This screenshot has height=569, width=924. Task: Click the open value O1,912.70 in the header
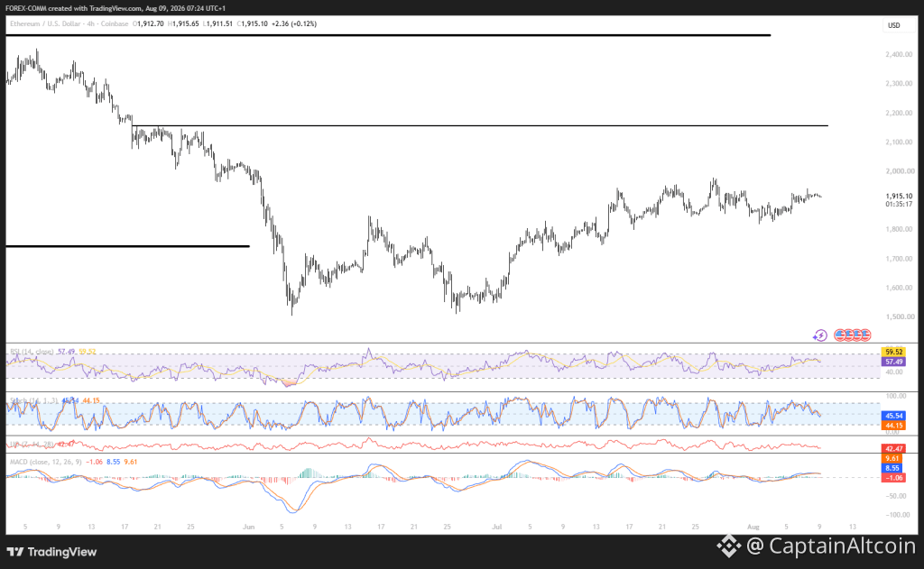coord(149,24)
